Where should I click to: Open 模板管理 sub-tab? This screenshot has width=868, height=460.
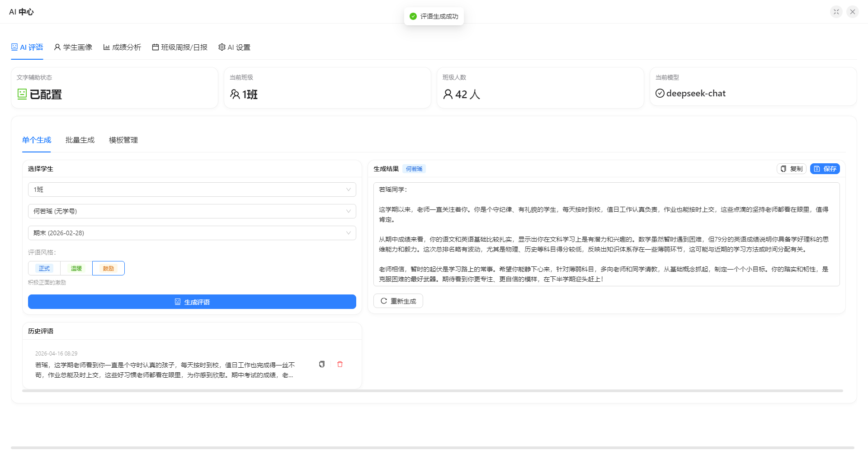[x=123, y=140]
